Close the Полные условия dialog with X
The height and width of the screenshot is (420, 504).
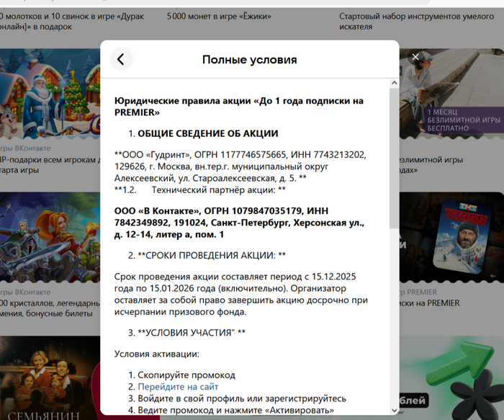pos(415,56)
